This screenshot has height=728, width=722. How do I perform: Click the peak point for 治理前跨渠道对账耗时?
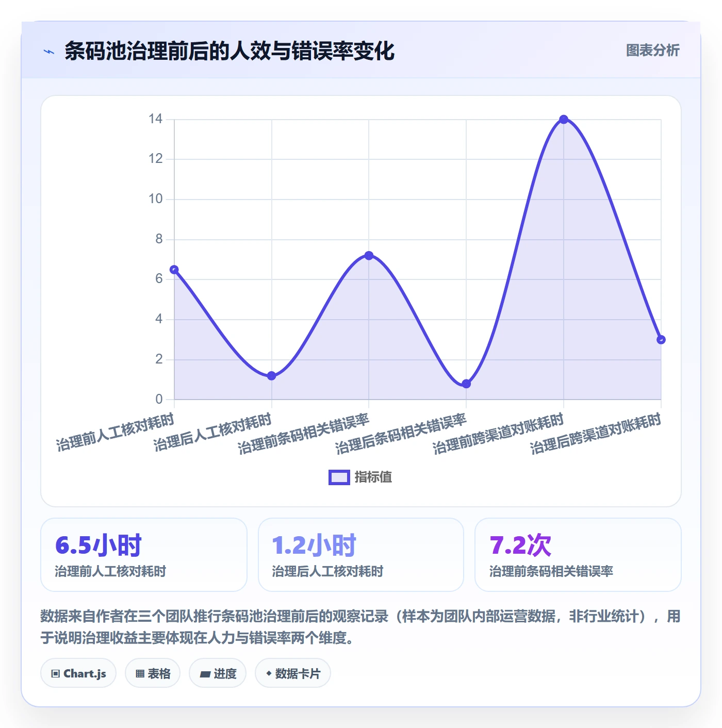[x=564, y=120]
